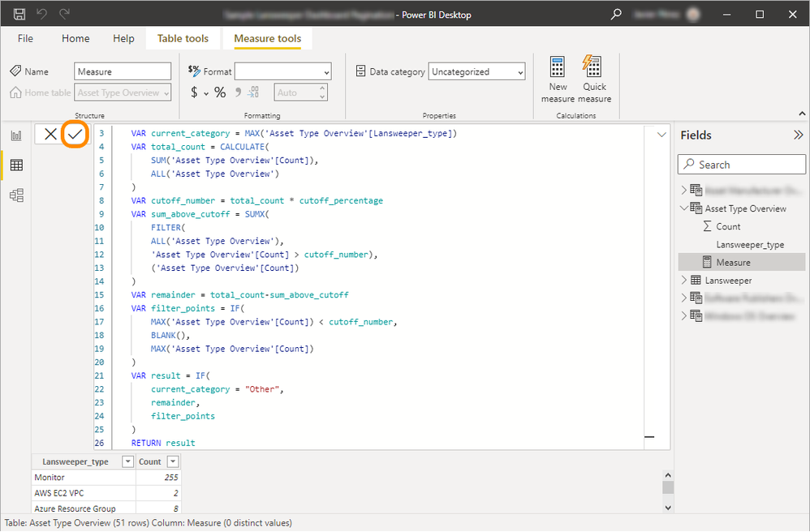The width and height of the screenshot is (810, 532).
Task: Expand the formula bar with chevron
Action: pos(661,135)
